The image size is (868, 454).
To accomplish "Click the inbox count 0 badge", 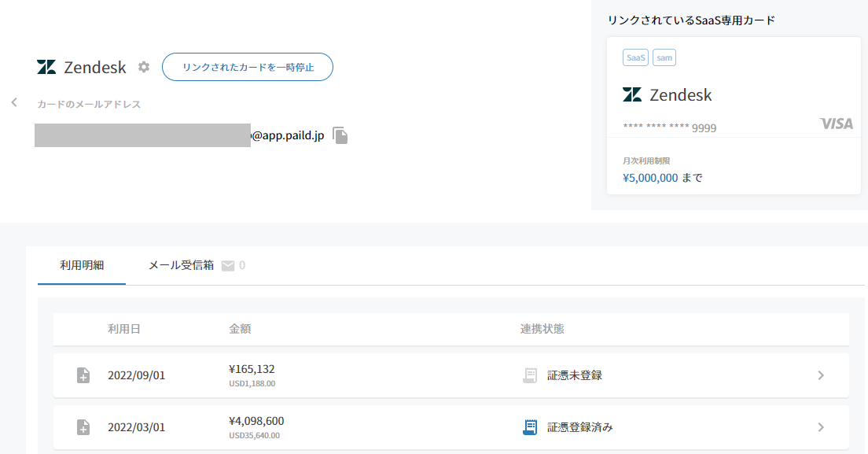I will [x=242, y=265].
